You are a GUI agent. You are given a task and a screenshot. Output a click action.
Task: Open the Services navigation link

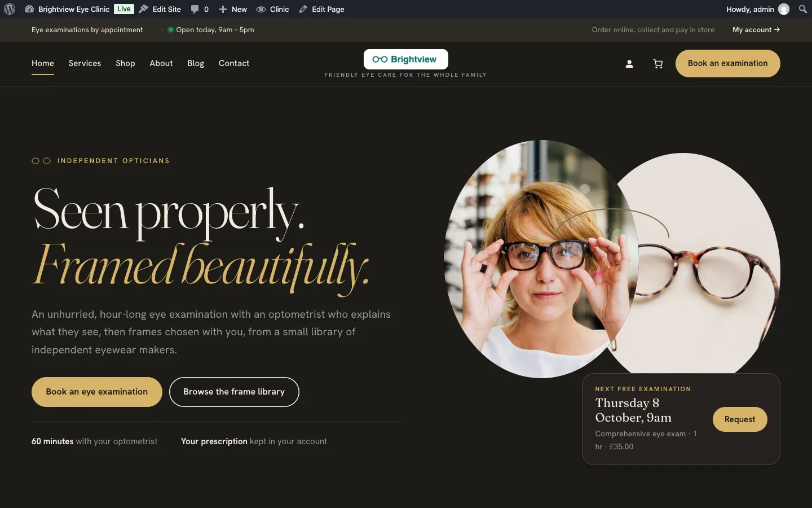click(x=85, y=63)
